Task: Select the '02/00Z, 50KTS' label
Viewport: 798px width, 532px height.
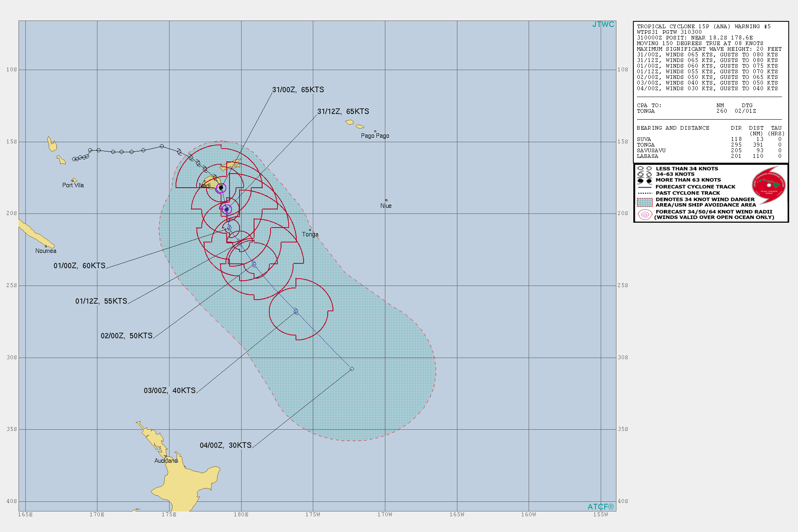Action: click(x=126, y=336)
